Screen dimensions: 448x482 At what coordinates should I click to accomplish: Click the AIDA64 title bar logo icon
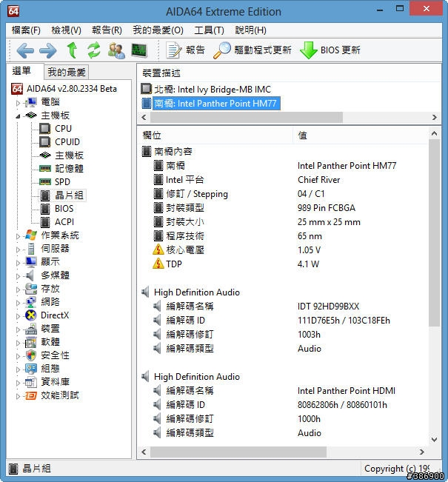(x=13, y=11)
